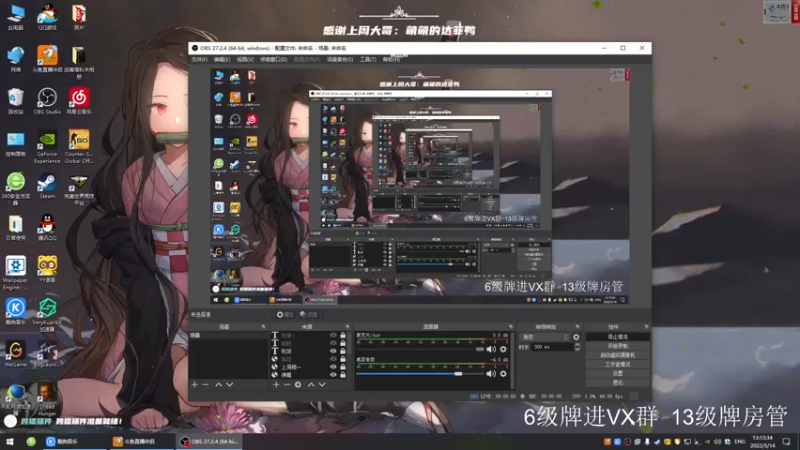Image resolution: width=800 pixels, height=450 pixels.
Task: Open the 场景集合(S) menu
Action: (x=340, y=60)
